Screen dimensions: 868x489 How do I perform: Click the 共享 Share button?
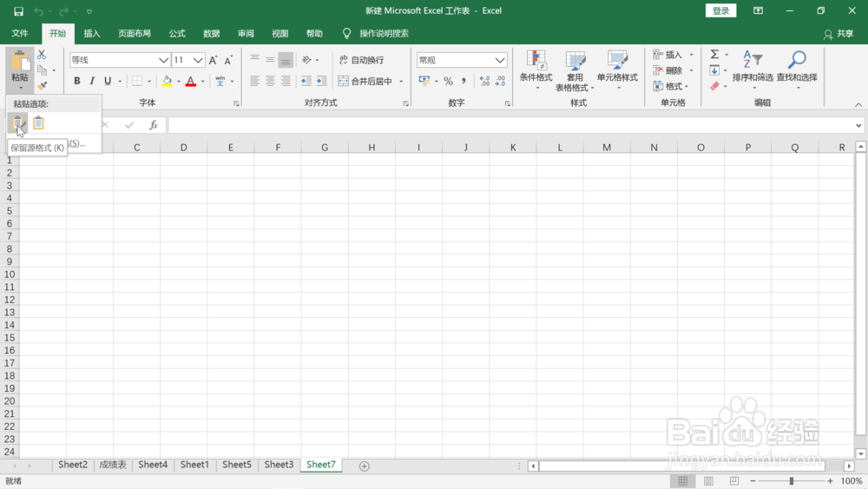coord(838,34)
